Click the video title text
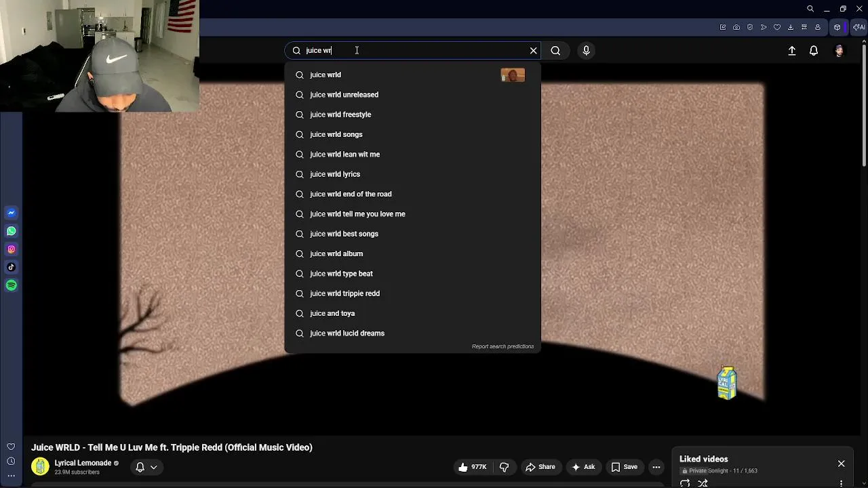 click(x=172, y=447)
